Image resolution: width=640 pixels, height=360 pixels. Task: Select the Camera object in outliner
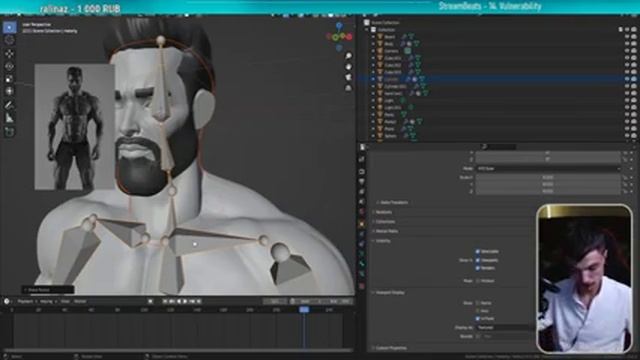point(391,51)
